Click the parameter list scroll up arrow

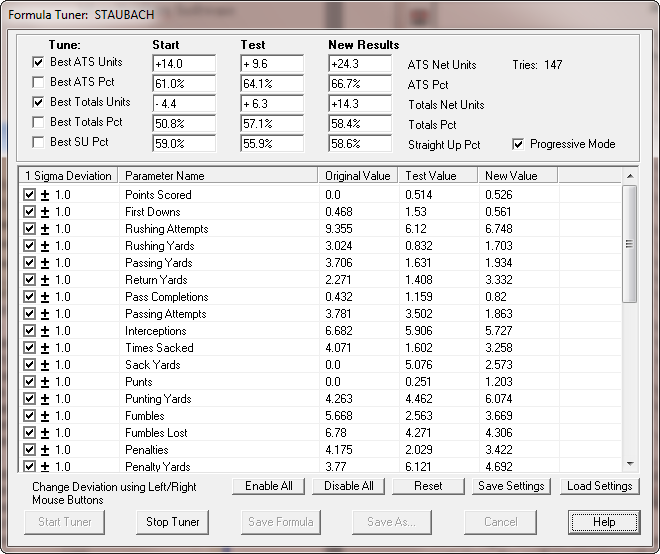(x=630, y=176)
